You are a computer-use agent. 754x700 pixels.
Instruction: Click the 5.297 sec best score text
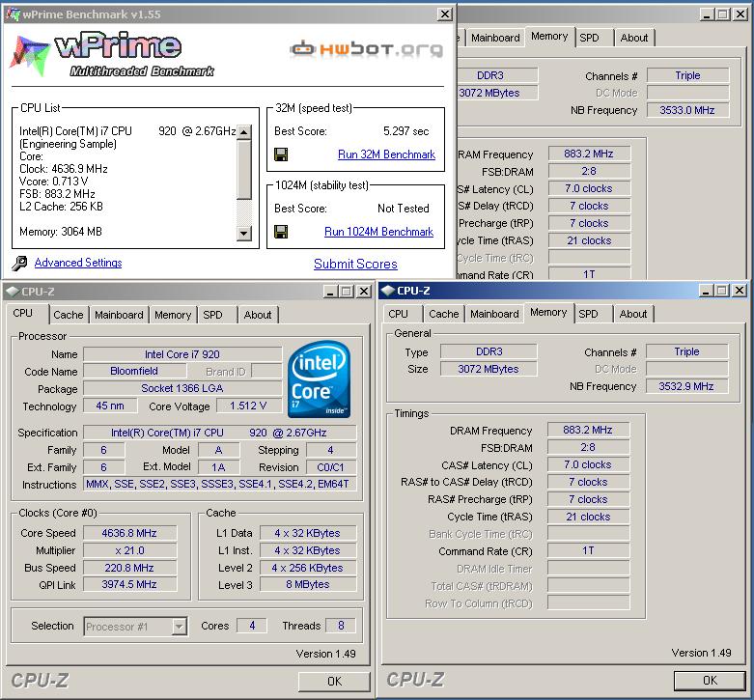click(x=405, y=131)
